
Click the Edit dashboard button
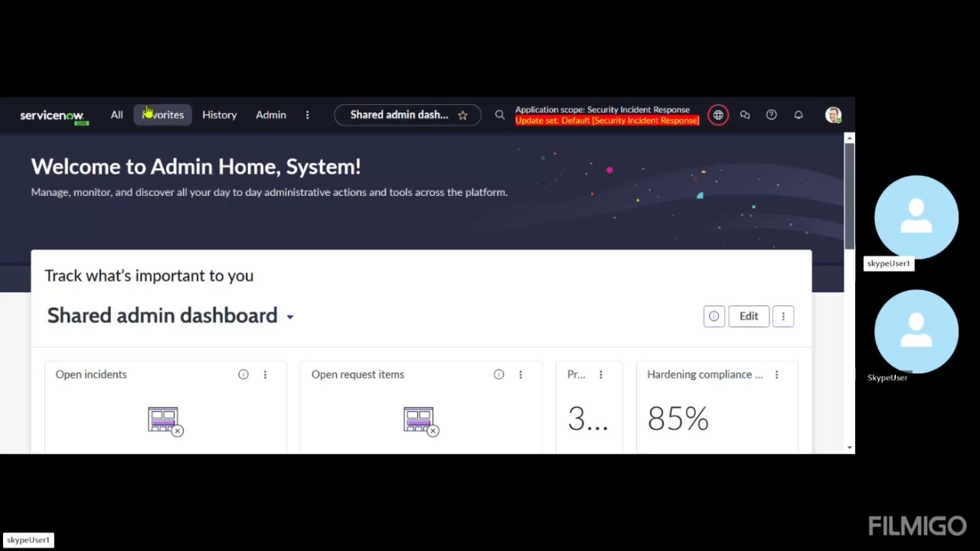click(749, 316)
